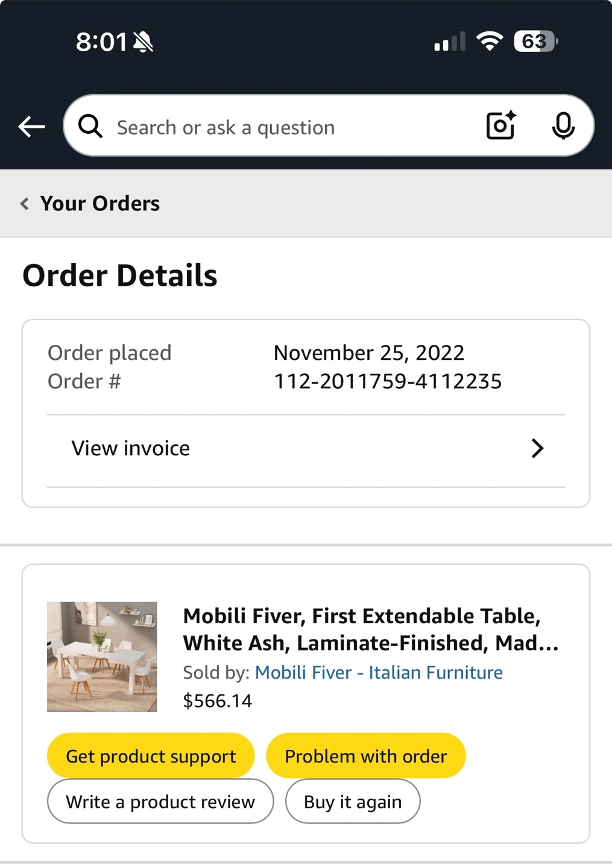Go back to Your Orders
612x868 pixels.
tap(100, 204)
